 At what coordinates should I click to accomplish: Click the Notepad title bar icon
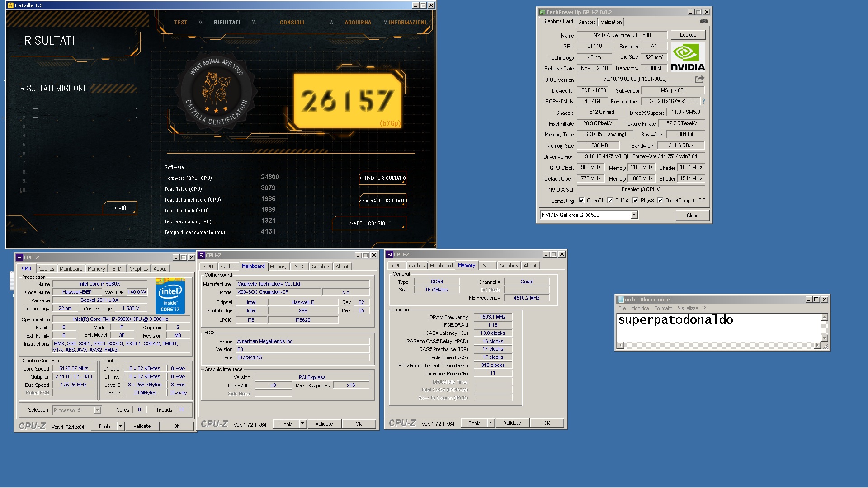click(620, 300)
